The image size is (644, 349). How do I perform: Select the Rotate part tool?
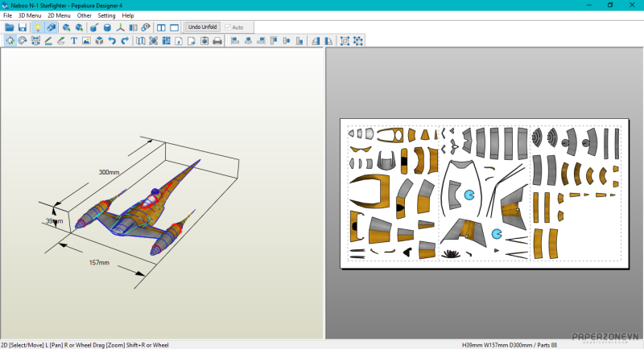click(x=23, y=40)
